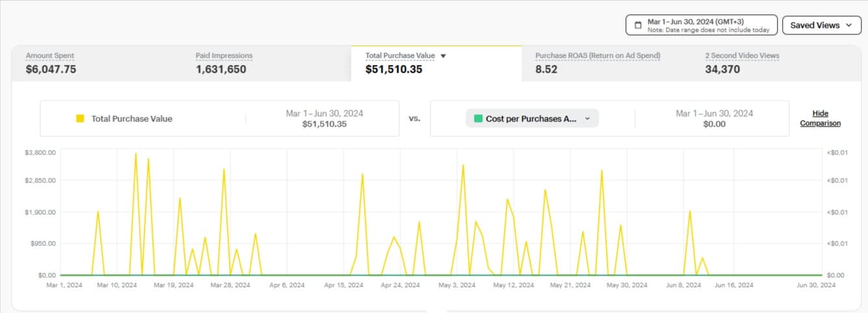868x313 pixels.
Task: Click the green Cost per Purchases square
Action: tap(478, 119)
